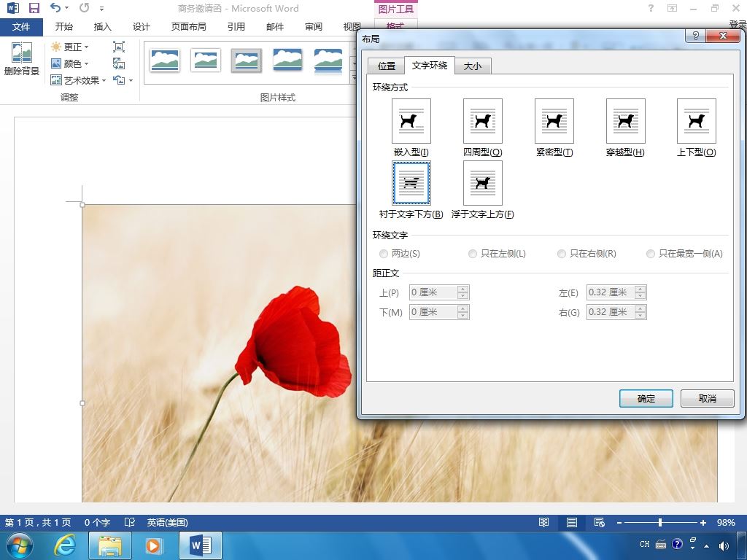
Task: Open media player from taskbar
Action: point(154,545)
